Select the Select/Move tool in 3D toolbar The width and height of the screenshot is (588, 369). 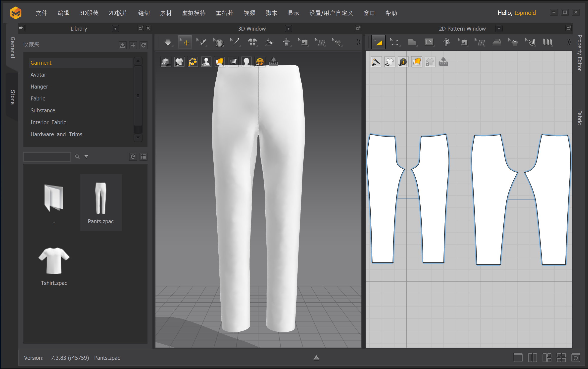click(185, 42)
